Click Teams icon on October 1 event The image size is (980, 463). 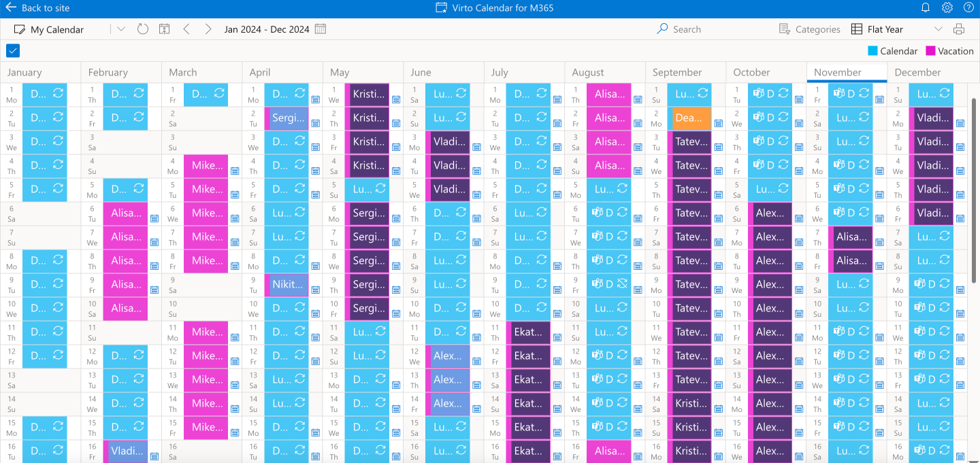point(758,94)
